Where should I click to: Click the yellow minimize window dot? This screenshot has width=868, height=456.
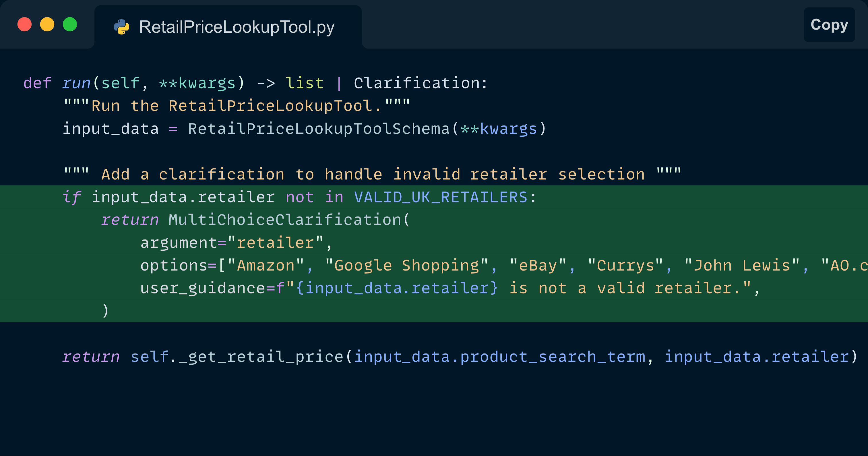pos(47,24)
